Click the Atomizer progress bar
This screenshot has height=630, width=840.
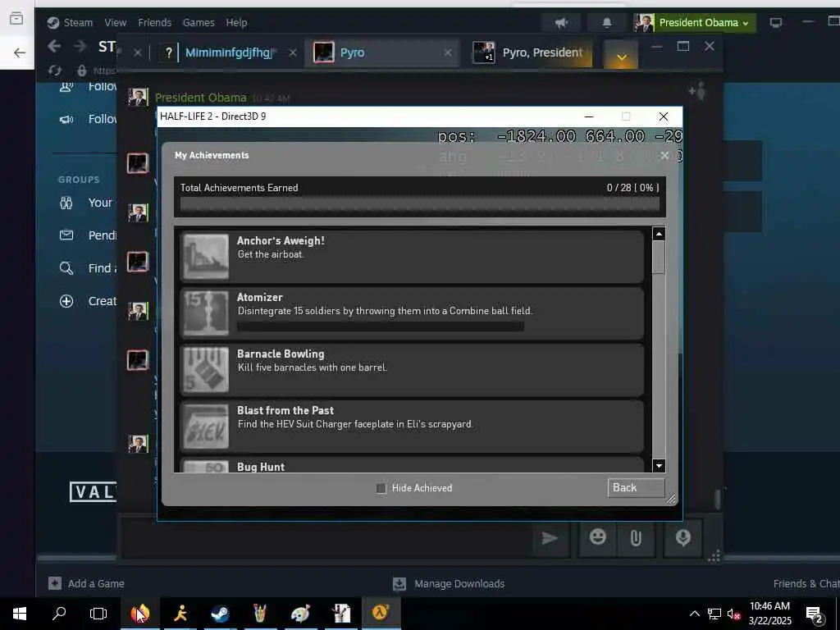[x=381, y=326]
